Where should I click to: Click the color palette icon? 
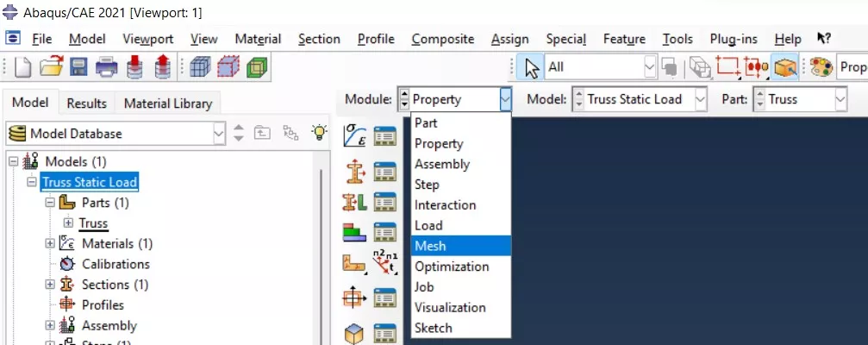pyautogui.click(x=821, y=67)
